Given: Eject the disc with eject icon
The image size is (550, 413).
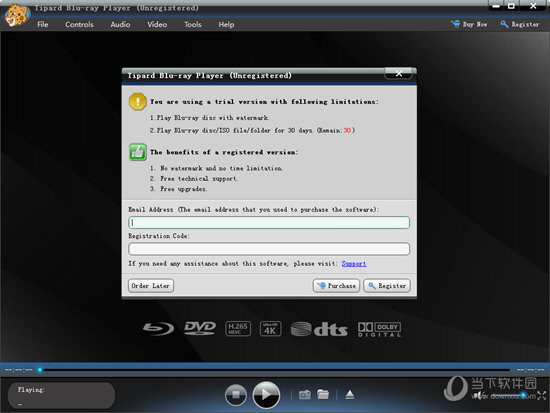Looking at the screenshot, I should point(350,395).
